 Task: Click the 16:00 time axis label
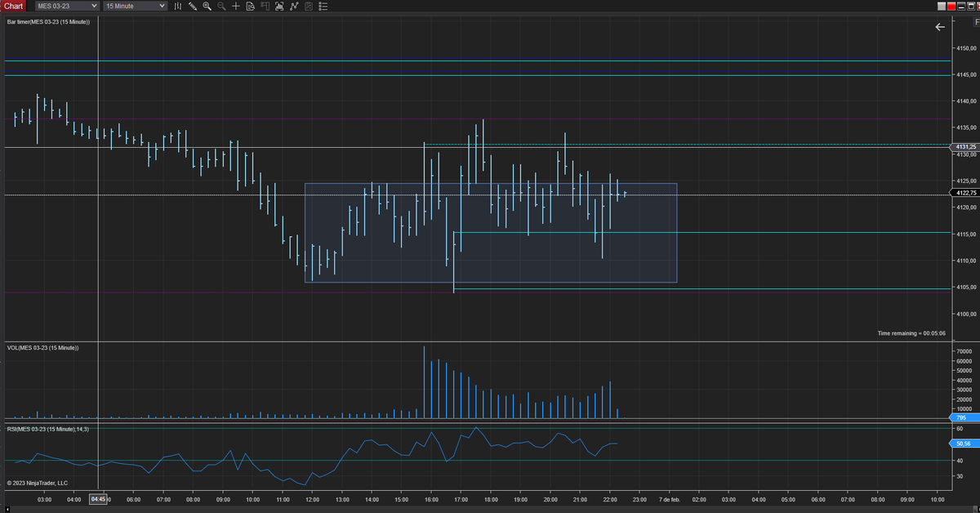pyautogui.click(x=431, y=498)
